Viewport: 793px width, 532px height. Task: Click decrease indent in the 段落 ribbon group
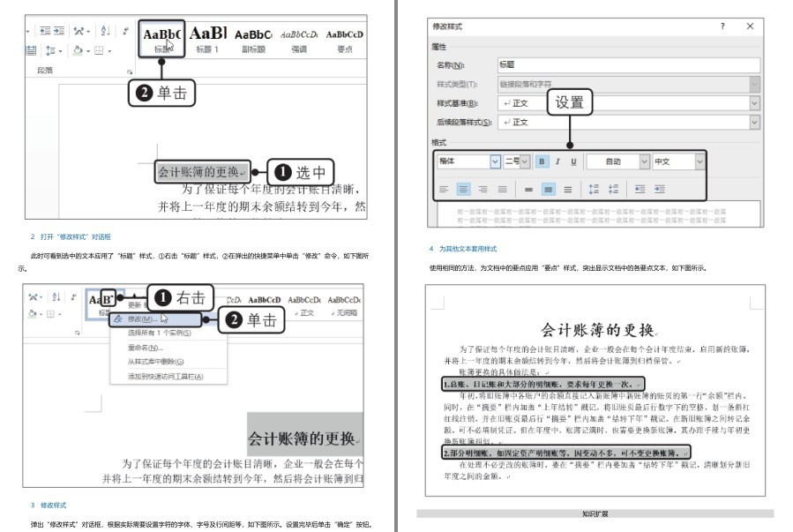pos(45,31)
